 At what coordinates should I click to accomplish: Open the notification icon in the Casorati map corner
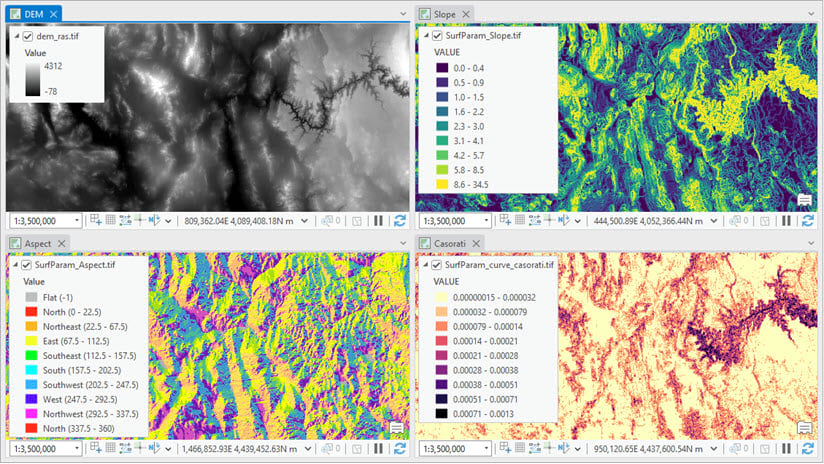(x=805, y=428)
